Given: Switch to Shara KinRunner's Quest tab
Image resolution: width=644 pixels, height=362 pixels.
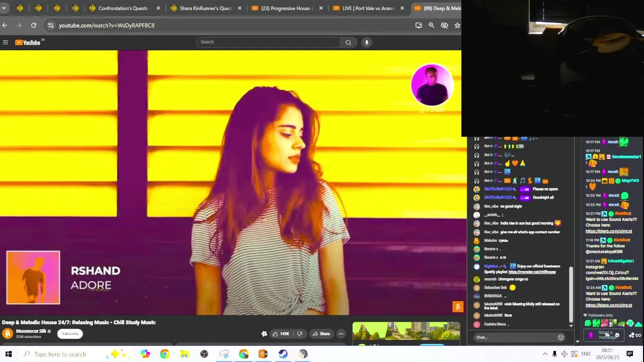Looking at the screenshot, I should point(205,8).
